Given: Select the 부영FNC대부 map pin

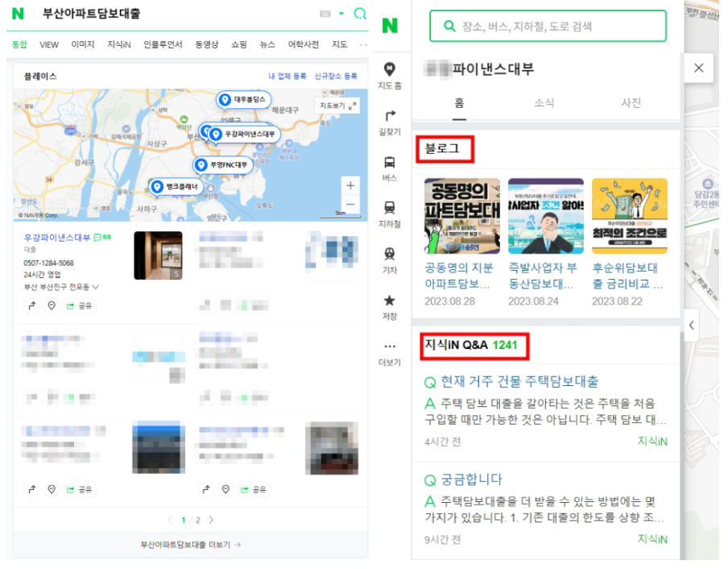Looking at the screenshot, I should coord(223,165).
